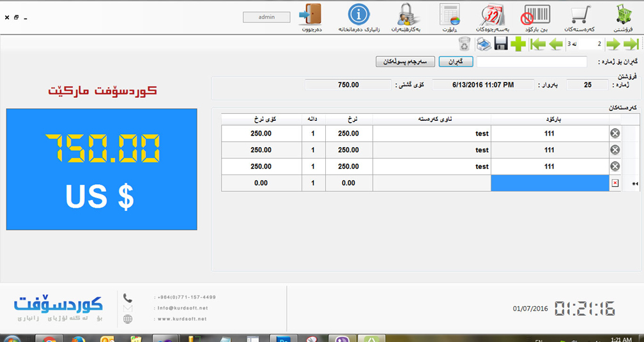Click the دەرچوون exit door icon

coord(311,15)
